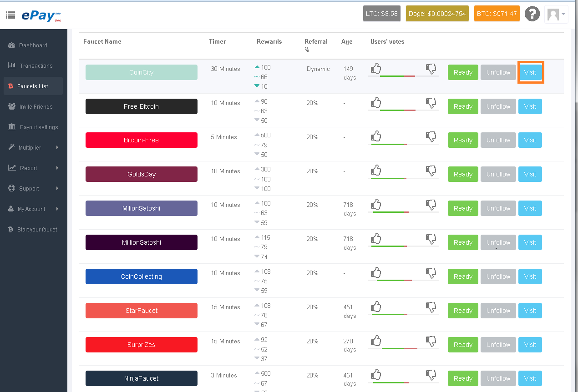Open the user avatar dropdown
The image size is (578, 392).
click(x=556, y=14)
